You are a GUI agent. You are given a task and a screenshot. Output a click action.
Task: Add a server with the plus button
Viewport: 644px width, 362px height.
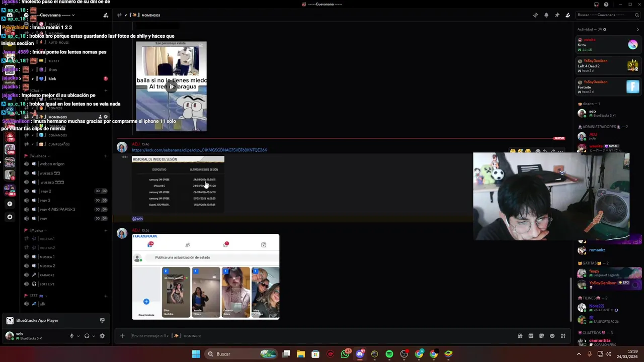[x=10, y=204]
